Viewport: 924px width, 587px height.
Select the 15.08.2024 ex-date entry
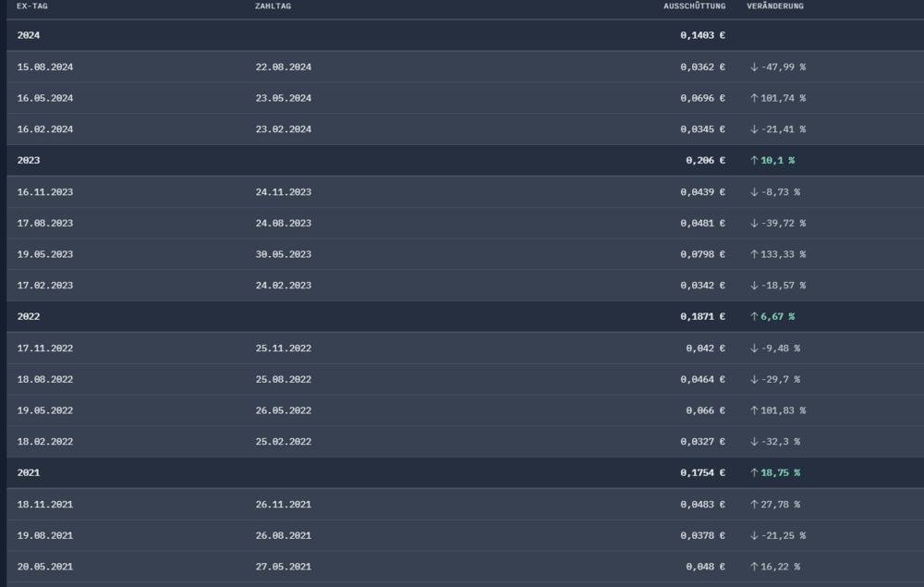(44, 67)
